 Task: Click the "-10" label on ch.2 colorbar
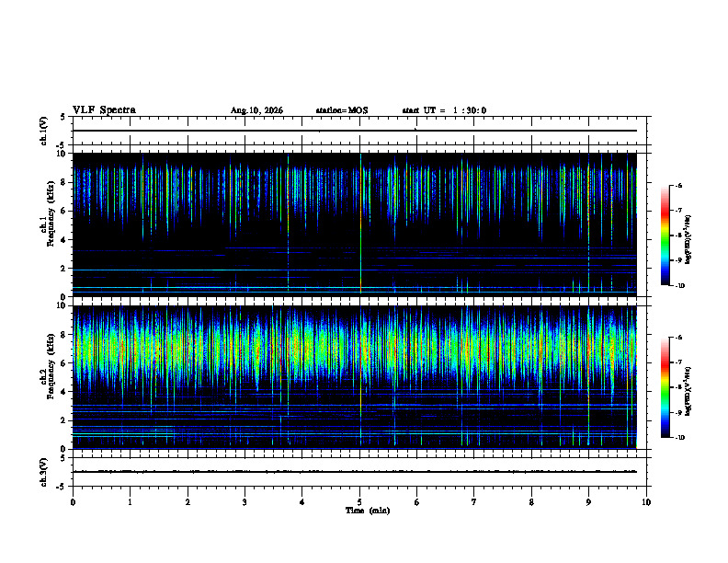click(679, 438)
